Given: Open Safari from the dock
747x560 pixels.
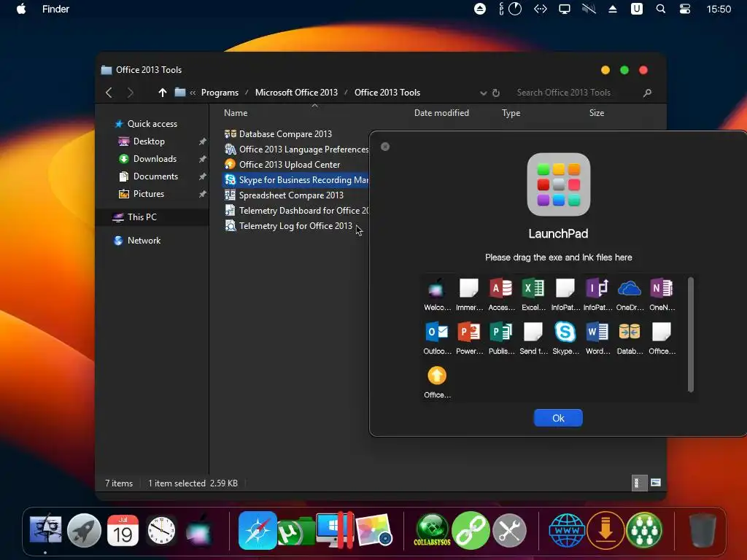Looking at the screenshot, I should [x=258, y=531].
